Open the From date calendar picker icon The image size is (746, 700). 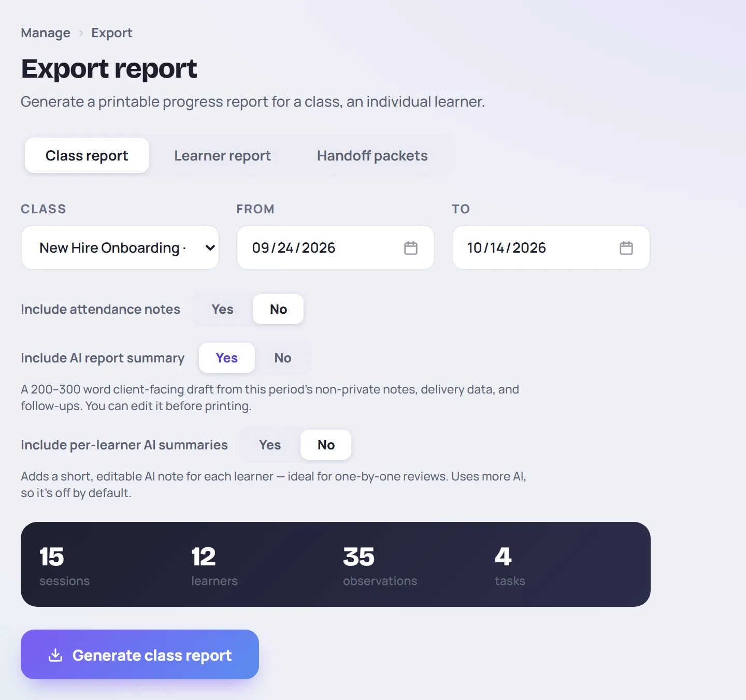(411, 248)
